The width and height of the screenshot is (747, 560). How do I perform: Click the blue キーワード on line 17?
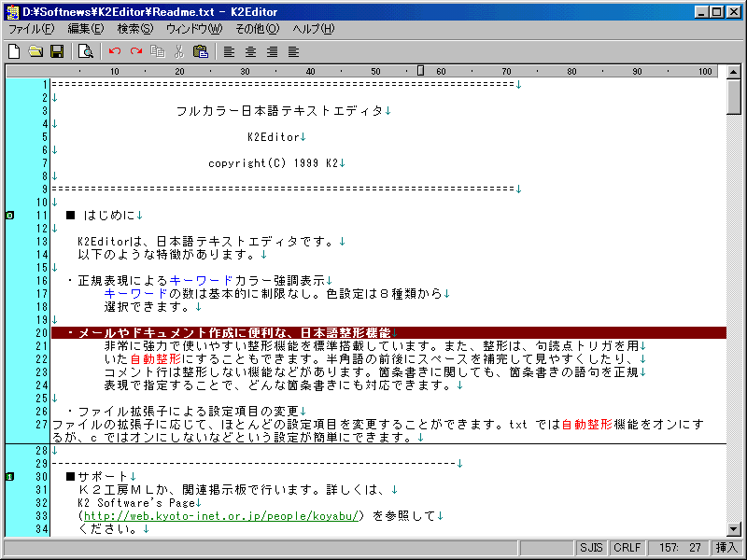[x=135, y=294]
